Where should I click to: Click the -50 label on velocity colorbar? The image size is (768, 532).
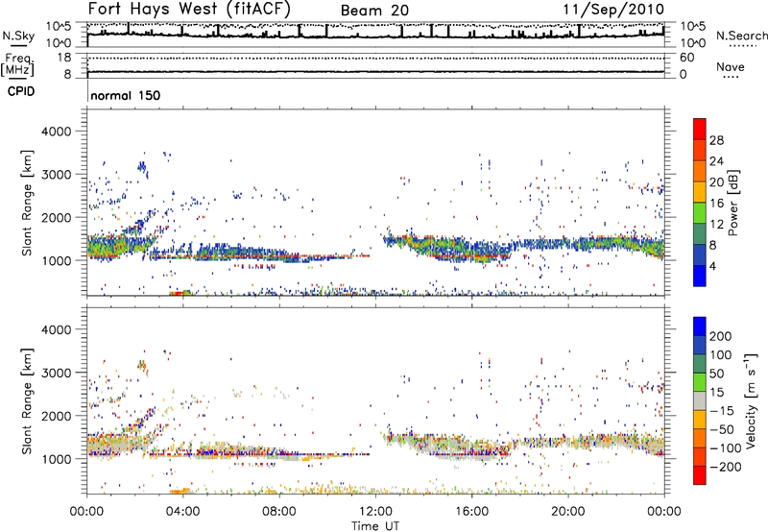tap(722, 429)
